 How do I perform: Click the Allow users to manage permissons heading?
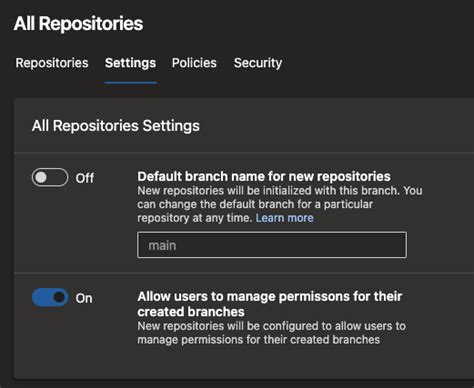[270, 304]
